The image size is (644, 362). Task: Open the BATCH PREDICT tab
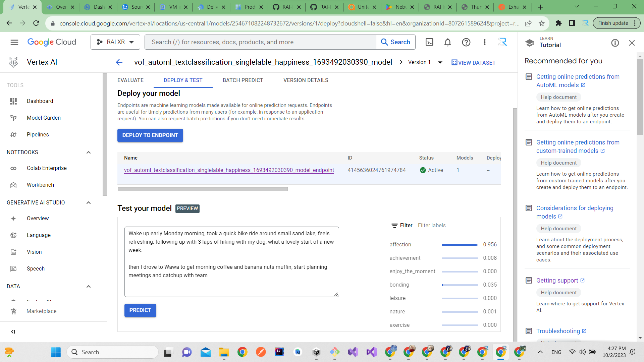243,80
